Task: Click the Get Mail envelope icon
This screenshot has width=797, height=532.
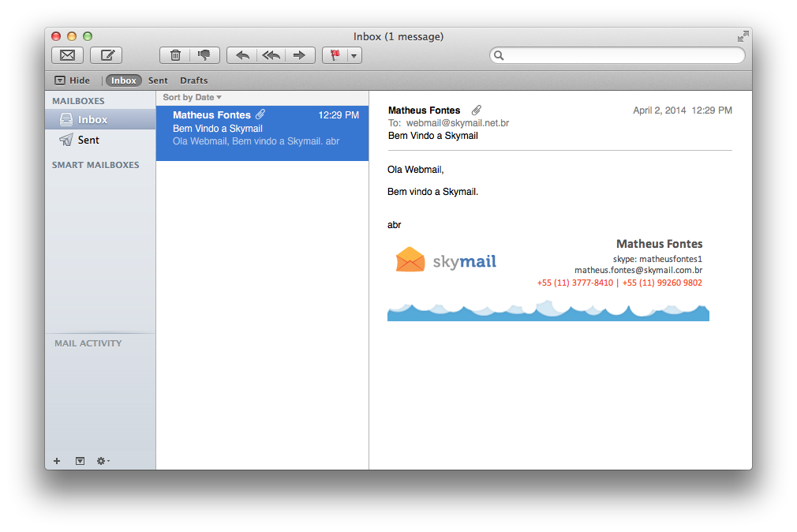Action: point(67,55)
